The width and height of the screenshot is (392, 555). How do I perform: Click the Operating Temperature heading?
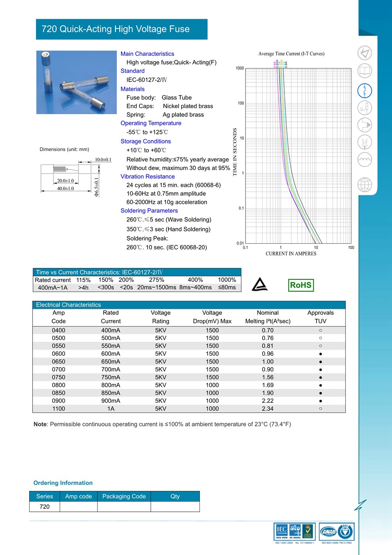coord(151,123)
